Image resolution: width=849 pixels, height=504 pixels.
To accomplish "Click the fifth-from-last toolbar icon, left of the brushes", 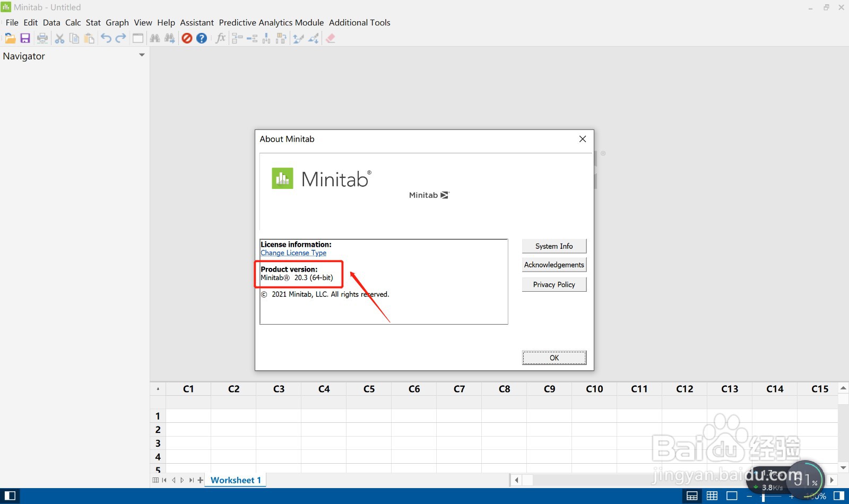I will 281,38.
